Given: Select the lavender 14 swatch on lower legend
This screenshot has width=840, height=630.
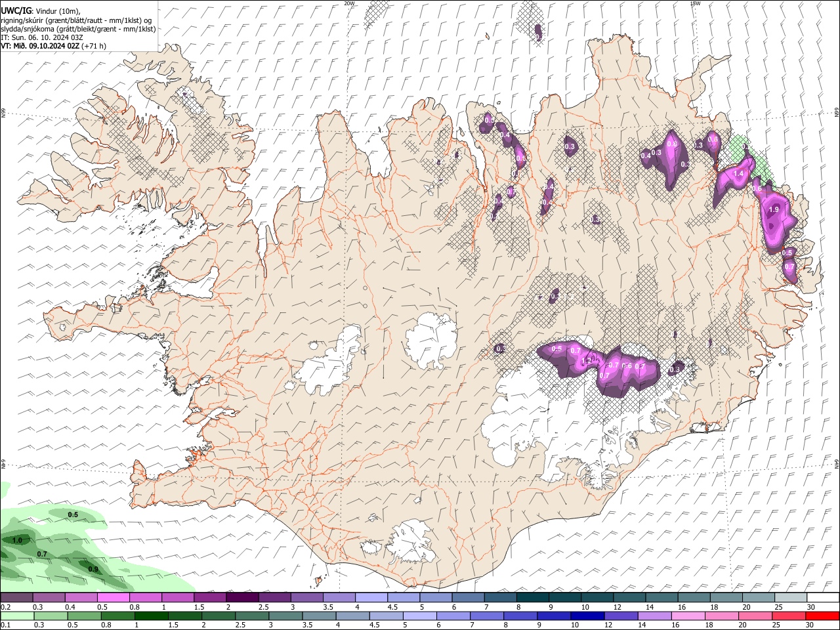Looking at the screenshot, I should (654, 616).
